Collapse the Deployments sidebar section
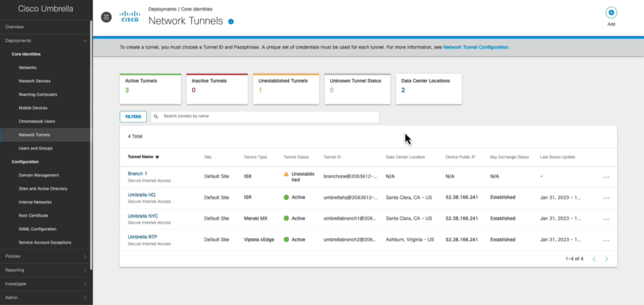Image resolution: width=644 pixels, height=305 pixels. (85, 41)
